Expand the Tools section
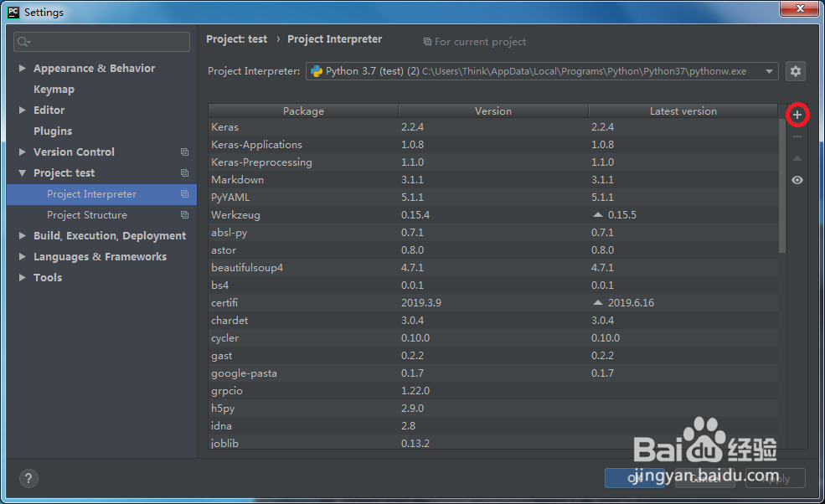The height and width of the screenshot is (504, 825). coord(22,277)
